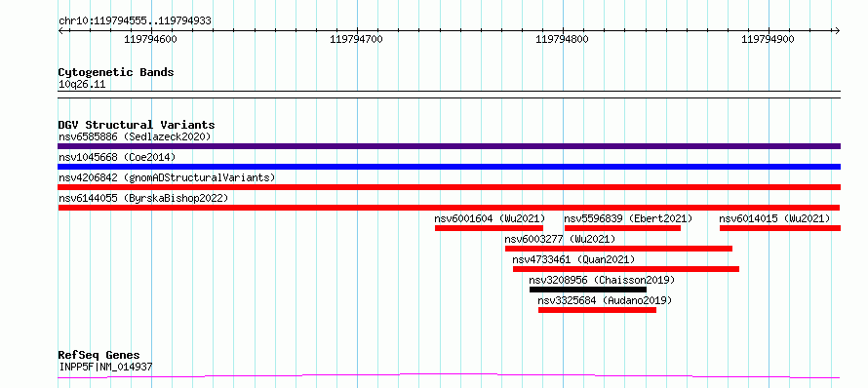
Task: Click the right arrow end of the ruler
Action: tap(837, 30)
